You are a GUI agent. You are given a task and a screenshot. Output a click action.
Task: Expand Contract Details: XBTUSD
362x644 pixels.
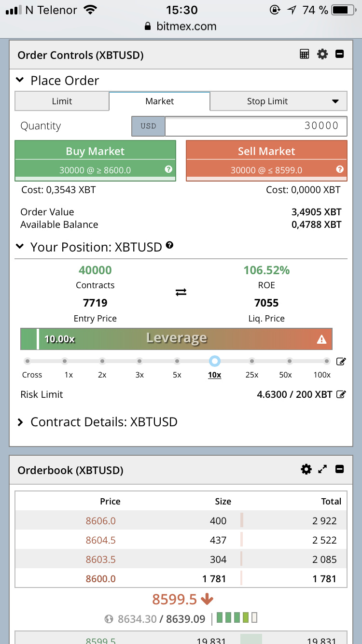pyautogui.click(x=20, y=422)
